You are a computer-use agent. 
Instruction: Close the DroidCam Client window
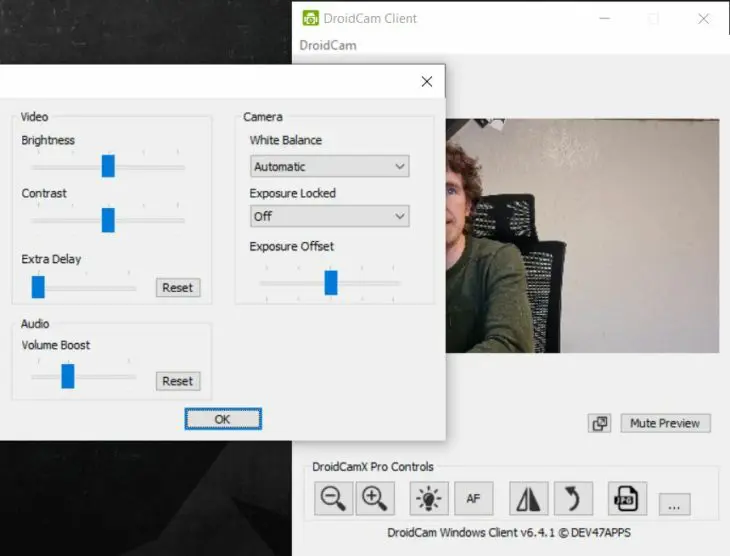coord(703,18)
